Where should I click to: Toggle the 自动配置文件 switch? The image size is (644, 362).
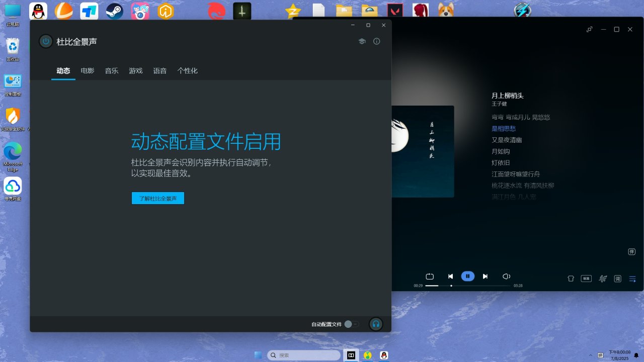[352, 324]
